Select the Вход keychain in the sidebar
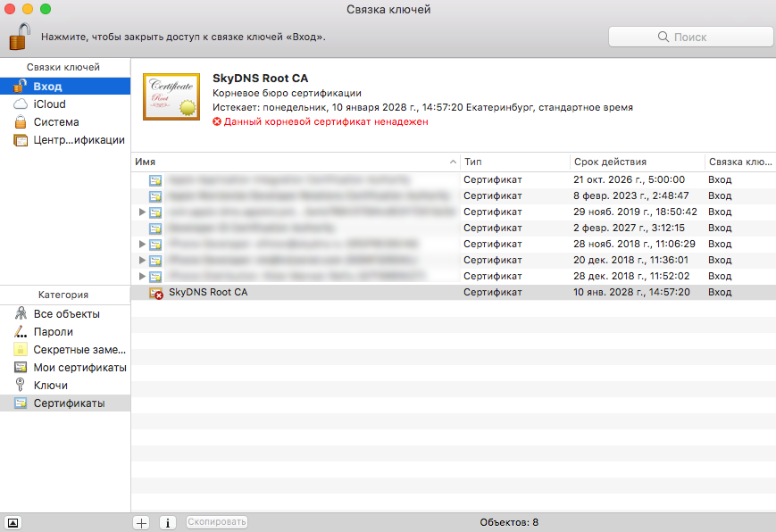This screenshot has height=532, width=776. 65,86
